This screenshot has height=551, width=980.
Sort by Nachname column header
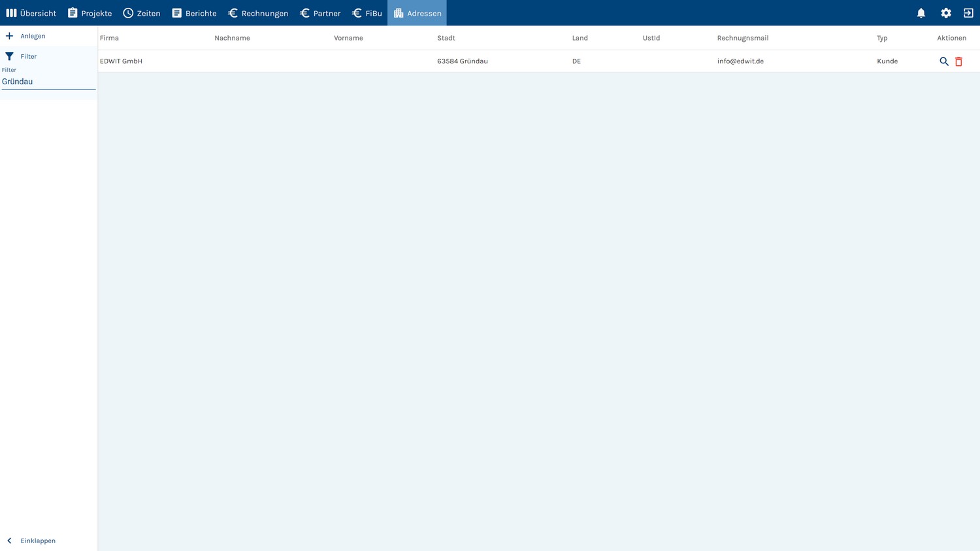tap(232, 38)
